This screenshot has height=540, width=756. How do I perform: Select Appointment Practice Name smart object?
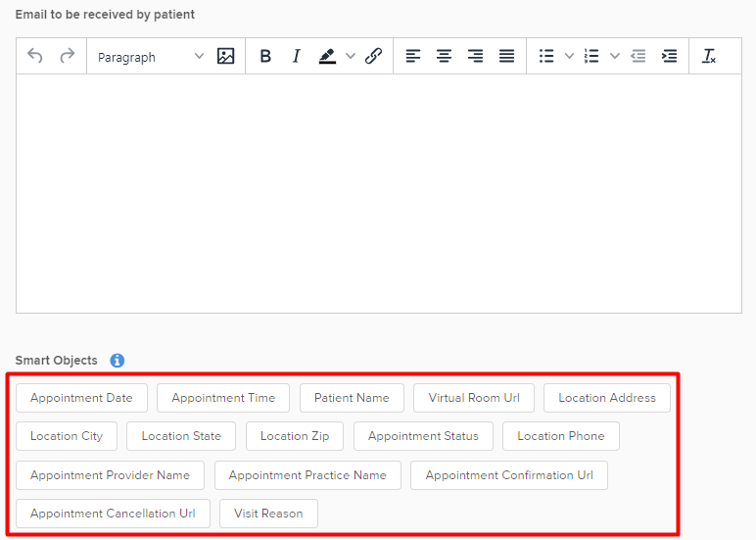coord(307,475)
